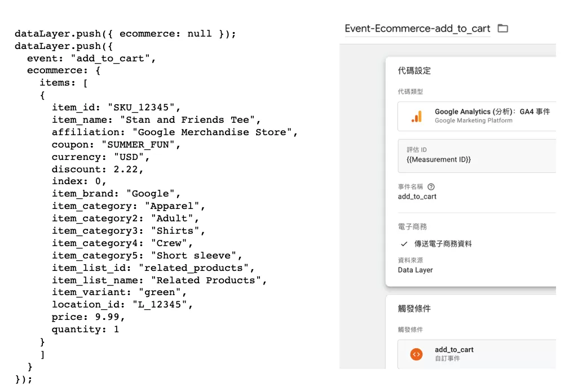This screenshot has height=392, width=569.
Task: Click the add_to_cart event name value
Action: (x=417, y=197)
